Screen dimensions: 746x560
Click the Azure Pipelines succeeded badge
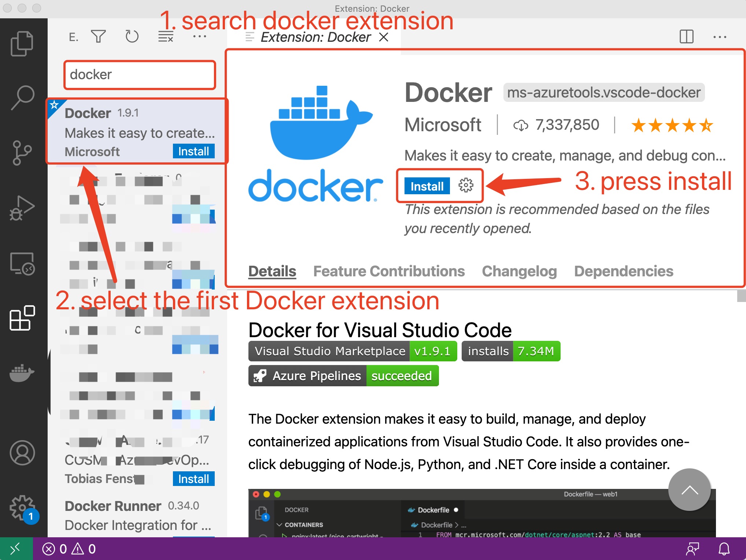pos(343,376)
